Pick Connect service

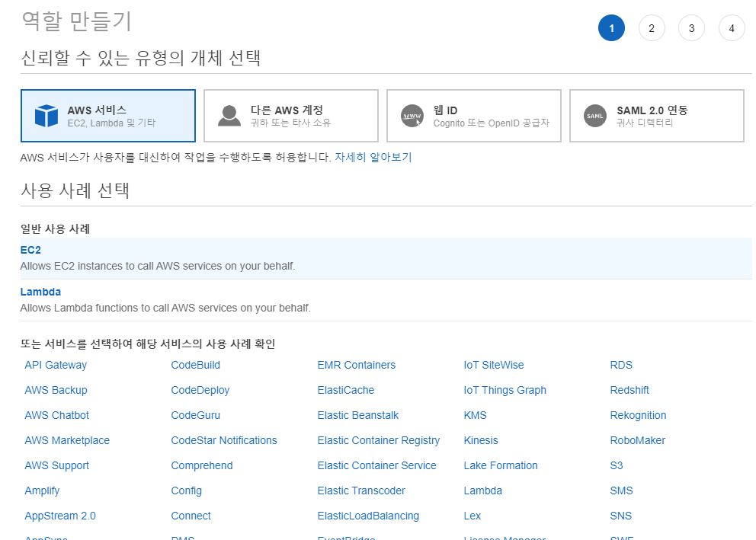click(x=191, y=516)
